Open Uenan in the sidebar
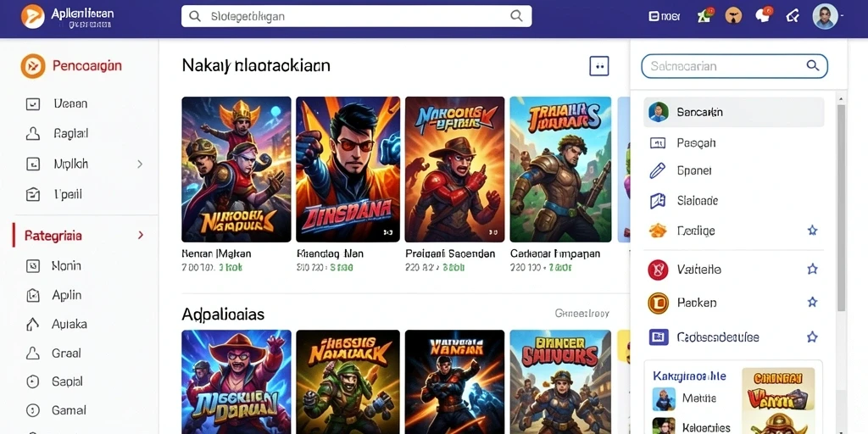Screen dimensions: 868x434 click(x=70, y=103)
